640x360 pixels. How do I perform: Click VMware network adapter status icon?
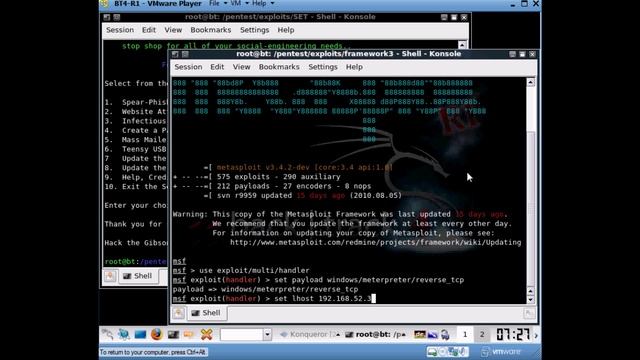tap(453, 351)
